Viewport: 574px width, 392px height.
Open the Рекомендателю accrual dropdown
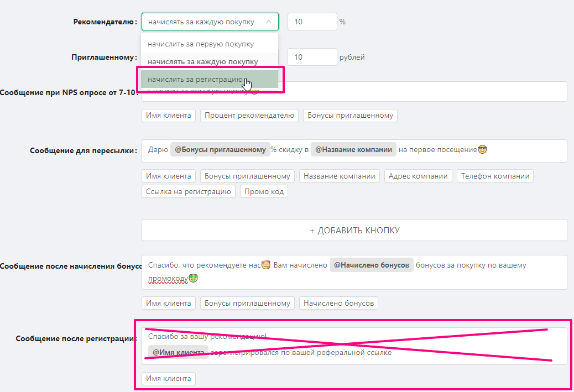pos(210,22)
